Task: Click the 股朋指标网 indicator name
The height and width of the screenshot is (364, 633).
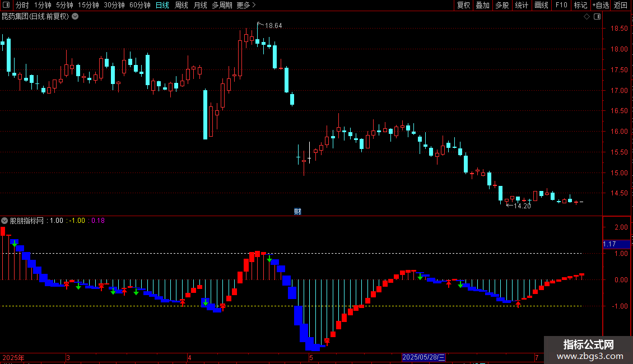Action: point(27,221)
